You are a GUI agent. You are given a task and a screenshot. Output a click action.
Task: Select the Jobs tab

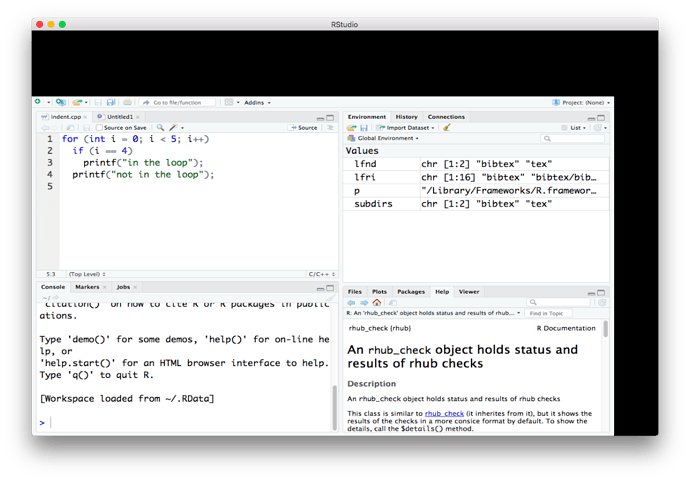click(x=123, y=287)
